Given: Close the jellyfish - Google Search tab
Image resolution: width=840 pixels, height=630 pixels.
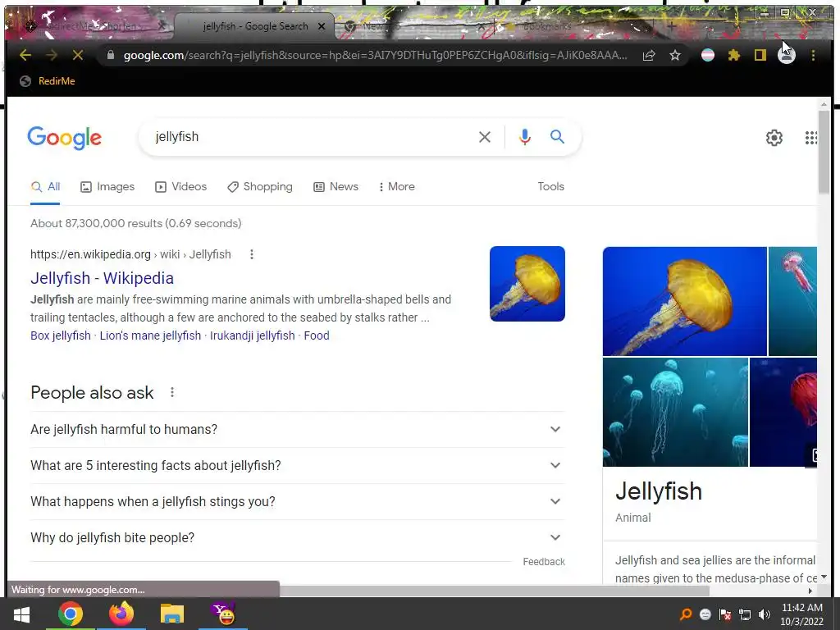Looking at the screenshot, I should point(322,26).
